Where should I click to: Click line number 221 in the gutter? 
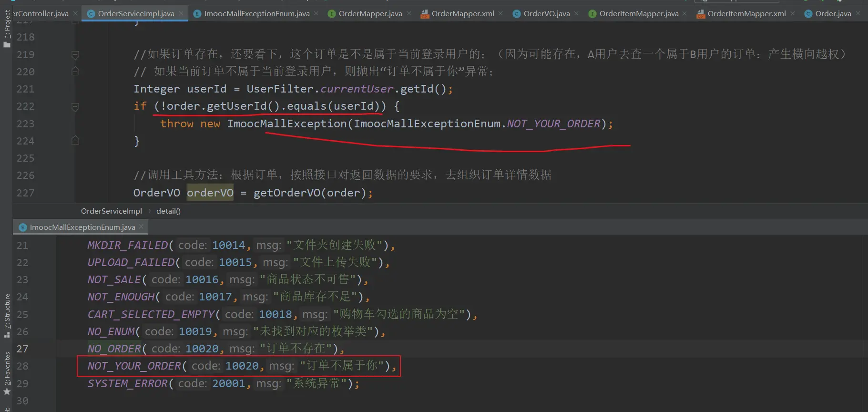pos(25,89)
